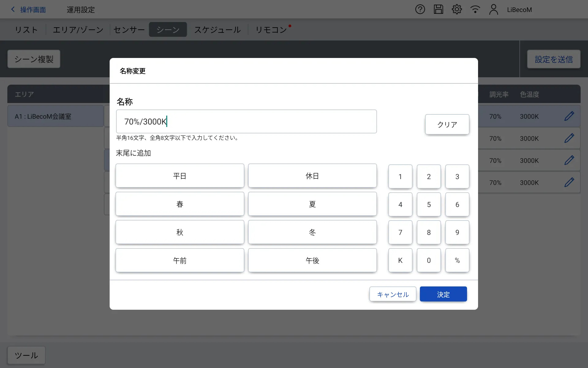
Task: Click edit pencil in last scene row
Action: pos(569,182)
